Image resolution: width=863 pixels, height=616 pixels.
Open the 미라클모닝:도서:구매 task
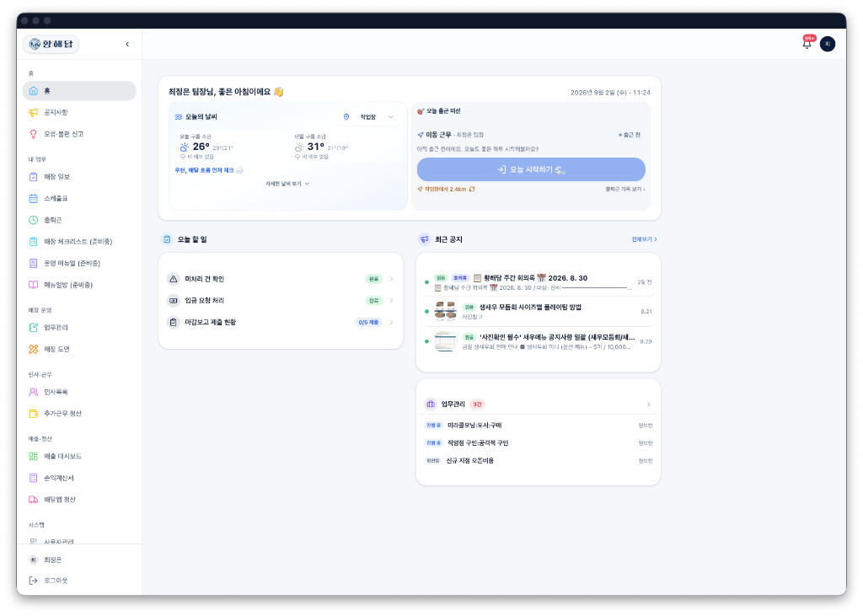pos(539,426)
